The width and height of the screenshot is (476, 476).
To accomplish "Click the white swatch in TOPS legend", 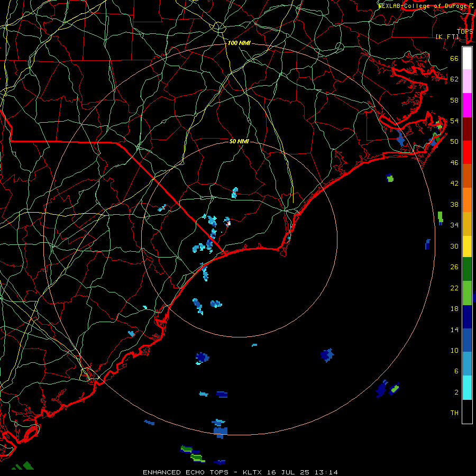I will [x=467, y=58].
